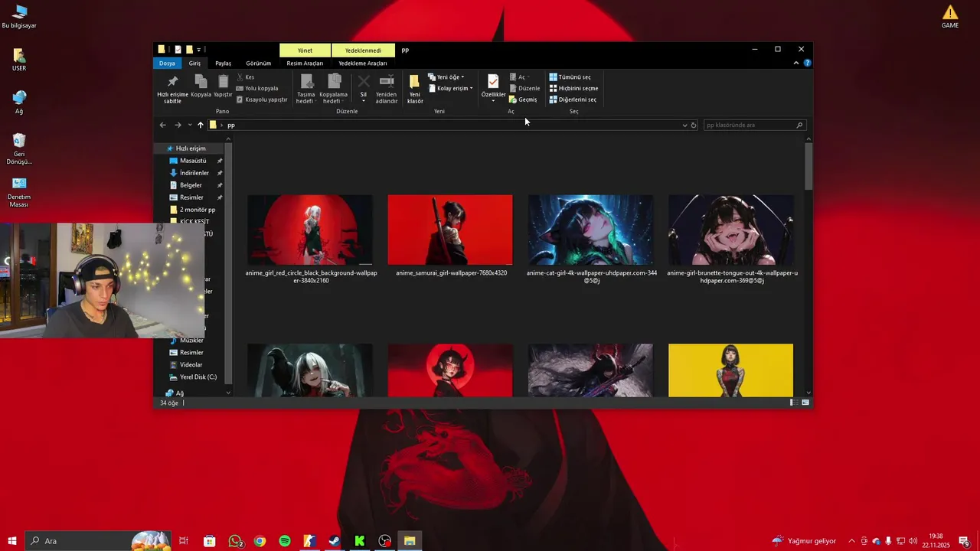Image resolution: width=980 pixels, height=551 pixels.
Task: Open WhatsApp from the taskbar
Action: (235, 541)
